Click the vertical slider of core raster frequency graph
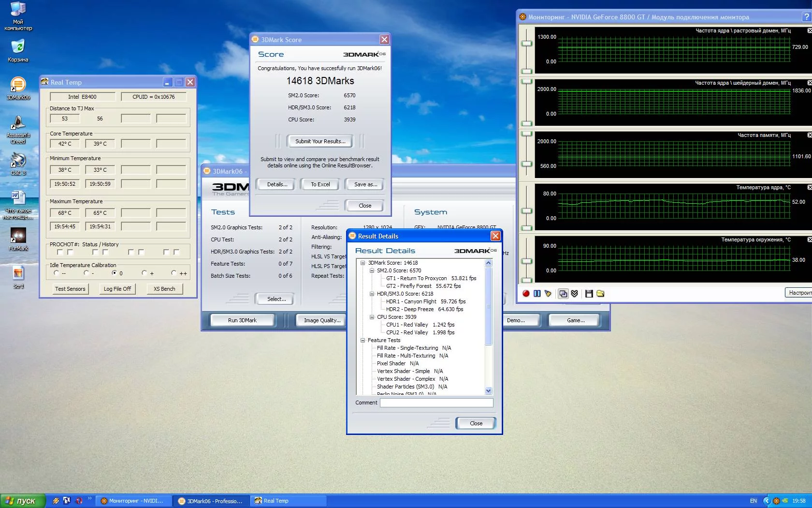Viewport: 812px width, 508px height. [526, 44]
